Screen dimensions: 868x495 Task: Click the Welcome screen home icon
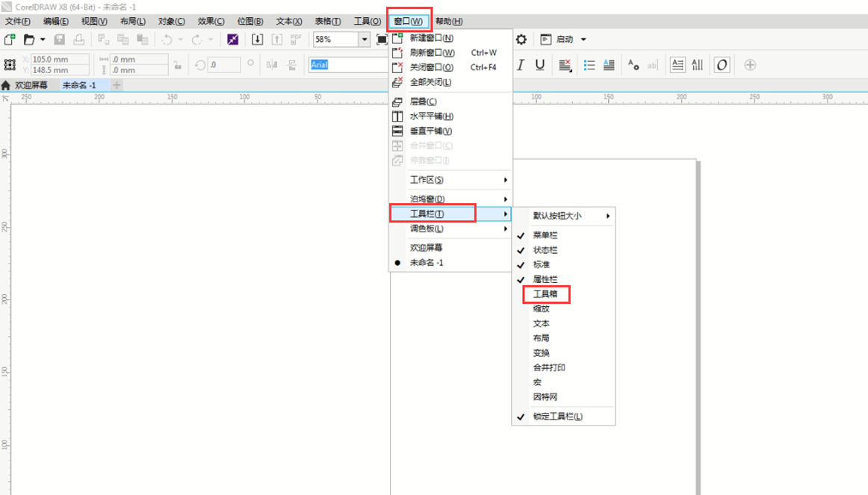[7, 85]
